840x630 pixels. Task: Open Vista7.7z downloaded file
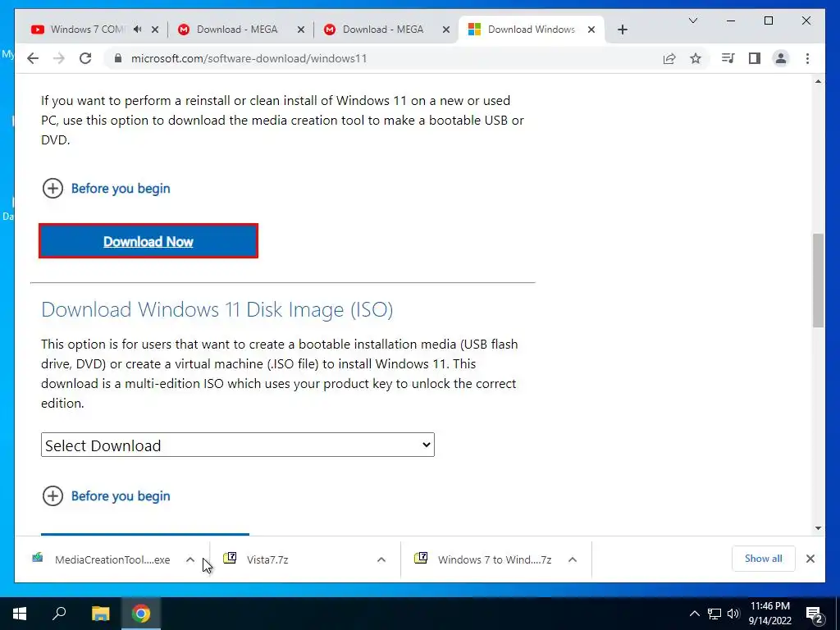[x=268, y=559]
